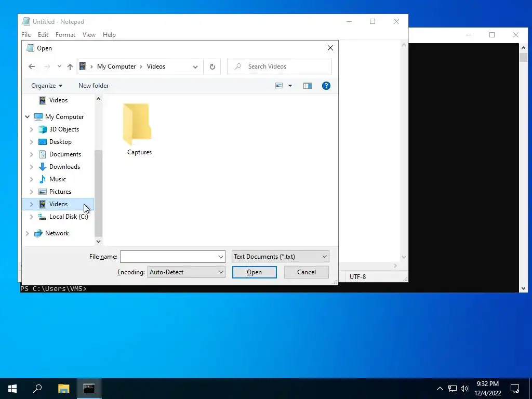Open the Windows Start menu
Viewport: 532px width, 399px height.
tap(12, 389)
